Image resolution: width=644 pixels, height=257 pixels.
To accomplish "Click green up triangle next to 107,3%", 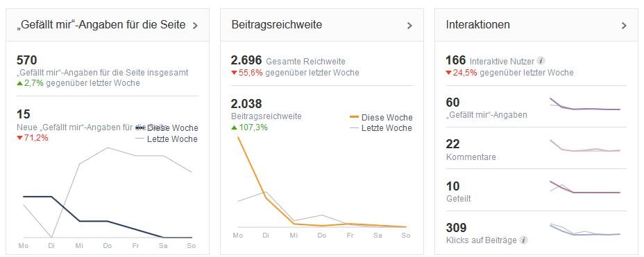I will pos(234,127).
